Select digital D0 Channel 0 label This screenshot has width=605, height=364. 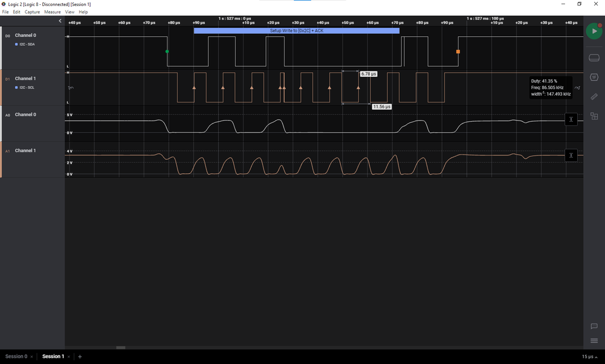(25, 35)
